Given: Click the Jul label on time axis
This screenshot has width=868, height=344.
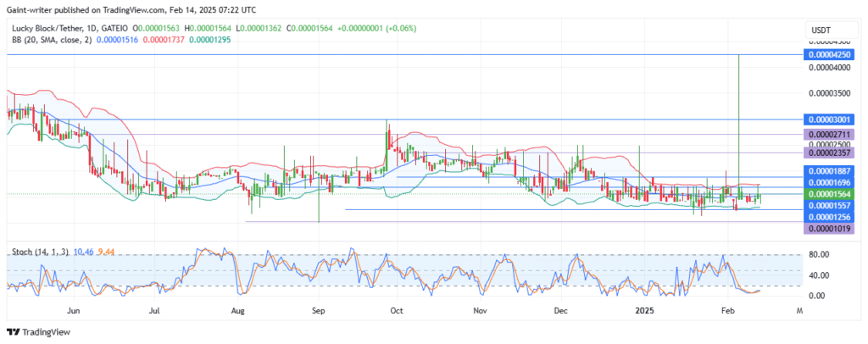Looking at the screenshot, I should (155, 311).
